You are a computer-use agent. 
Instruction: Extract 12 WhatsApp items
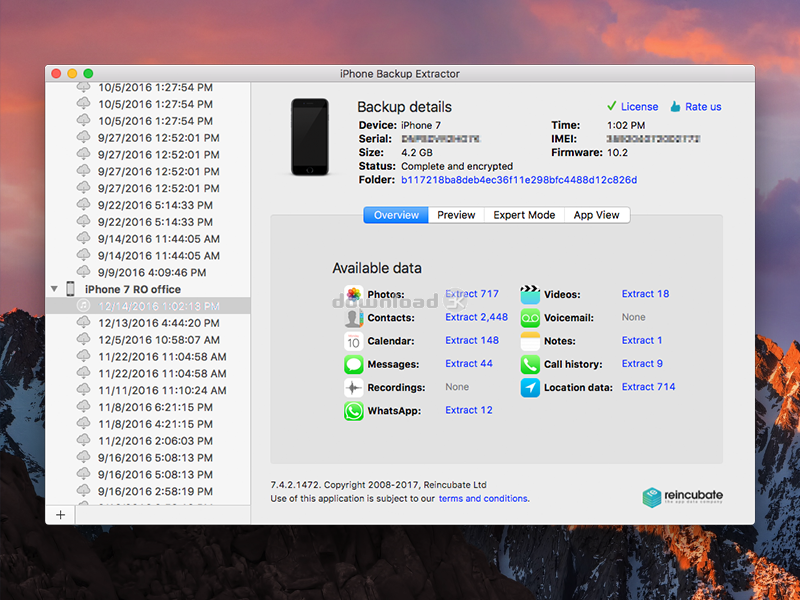click(469, 410)
